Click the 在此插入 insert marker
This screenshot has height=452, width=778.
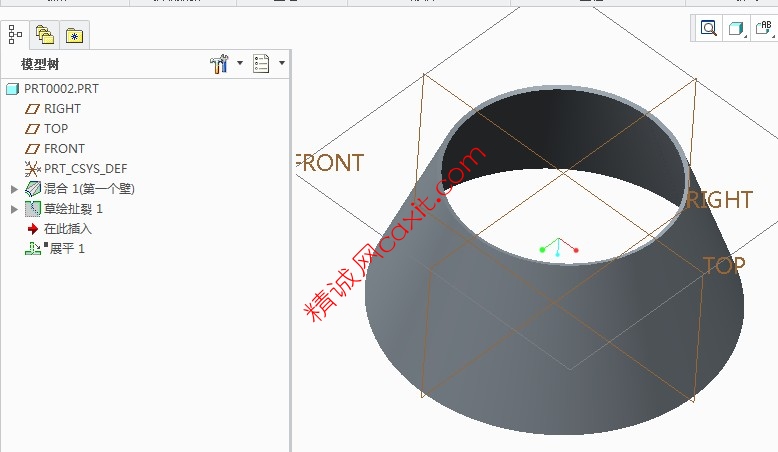[x=67, y=229]
